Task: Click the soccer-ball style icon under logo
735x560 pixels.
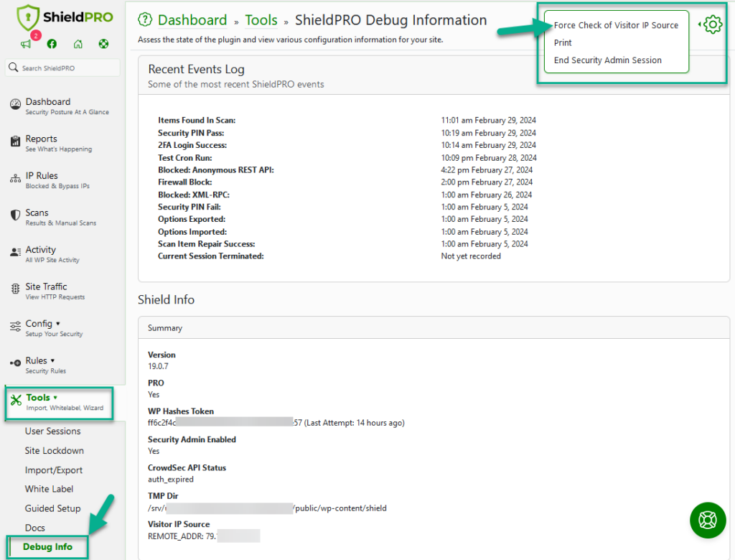Action: pos(103,45)
